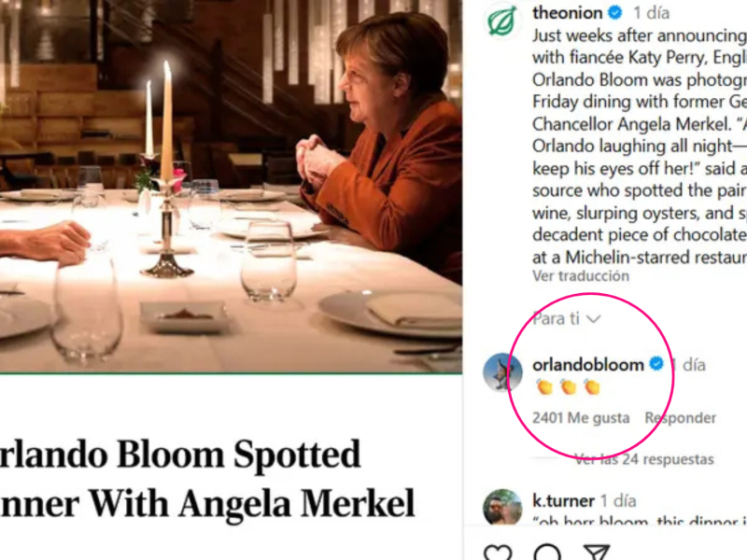Open the theonion username link

click(x=567, y=14)
